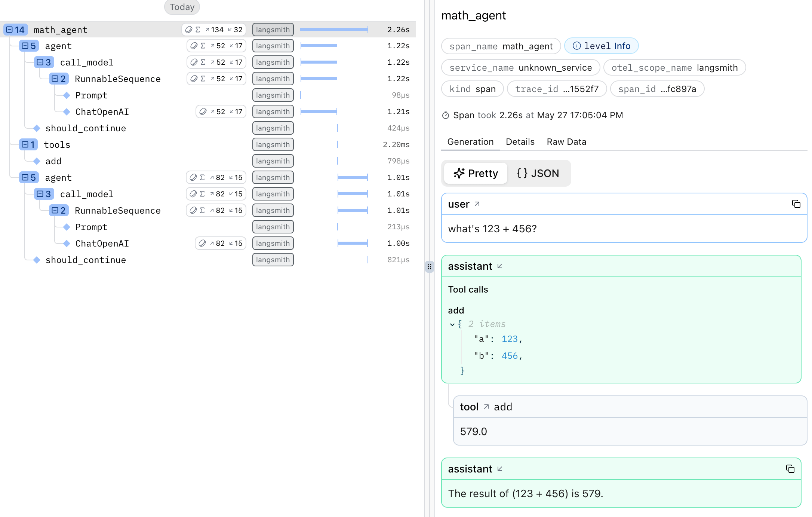Collapse the add tool call arguments
812x517 pixels.
452,324
